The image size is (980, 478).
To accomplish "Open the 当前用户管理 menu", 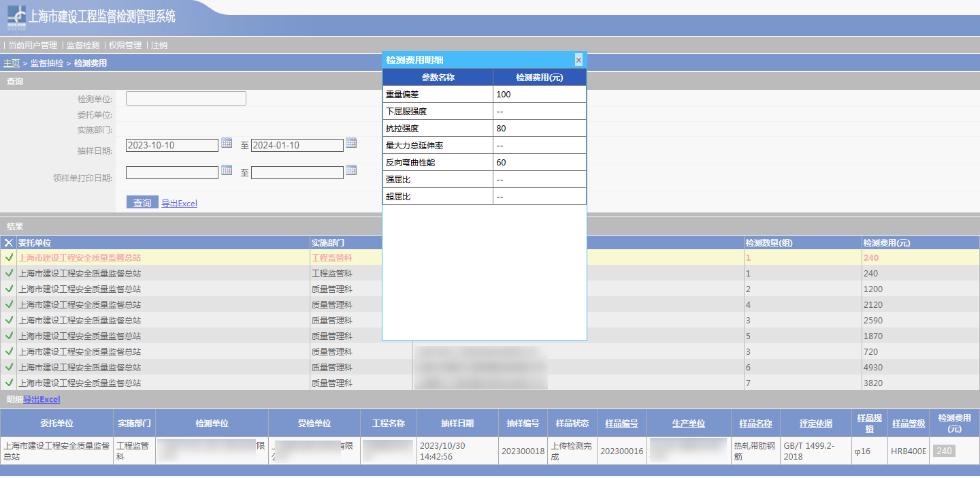I will pyautogui.click(x=33, y=46).
